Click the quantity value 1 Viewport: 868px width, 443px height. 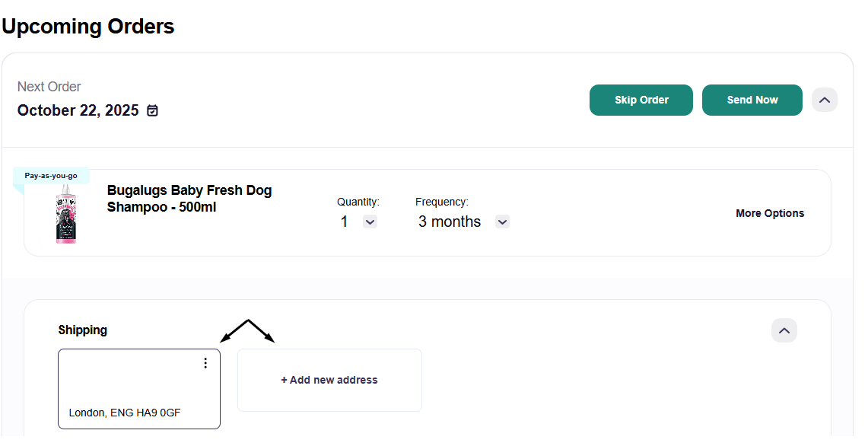pos(345,222)
